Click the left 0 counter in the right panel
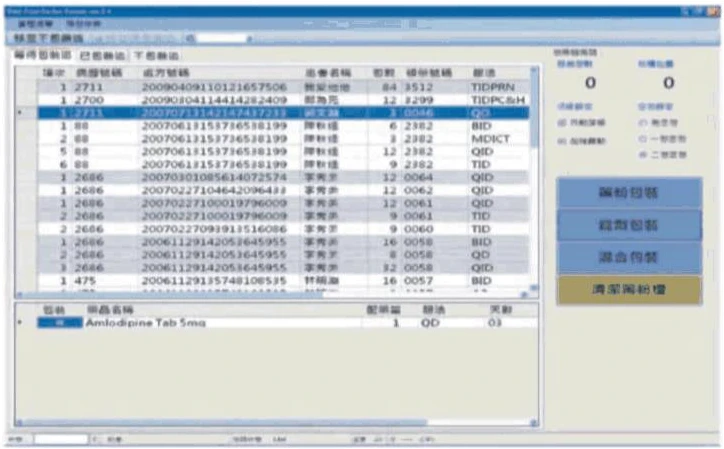The height and width of the screenshot is (449, 724). (590, 83)
